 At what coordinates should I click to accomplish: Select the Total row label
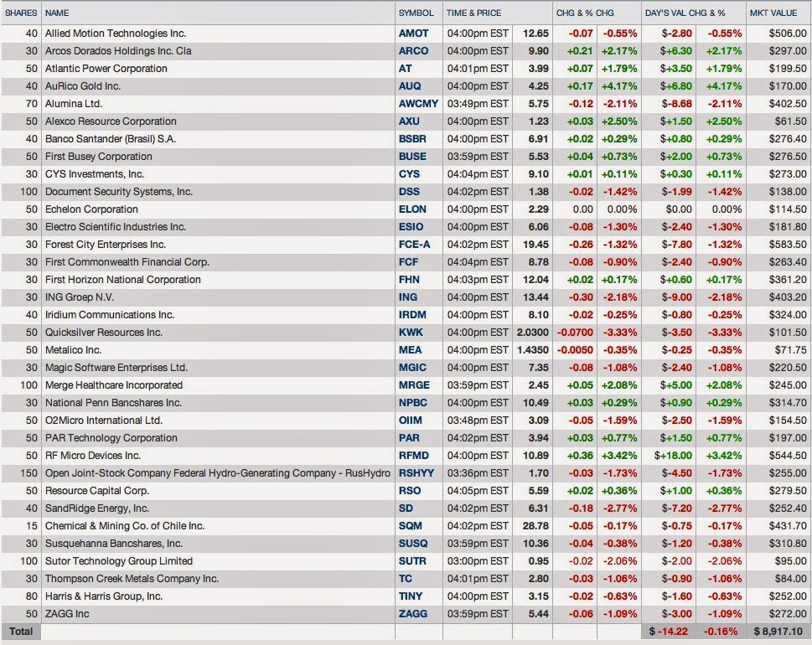tap(21, 632)
